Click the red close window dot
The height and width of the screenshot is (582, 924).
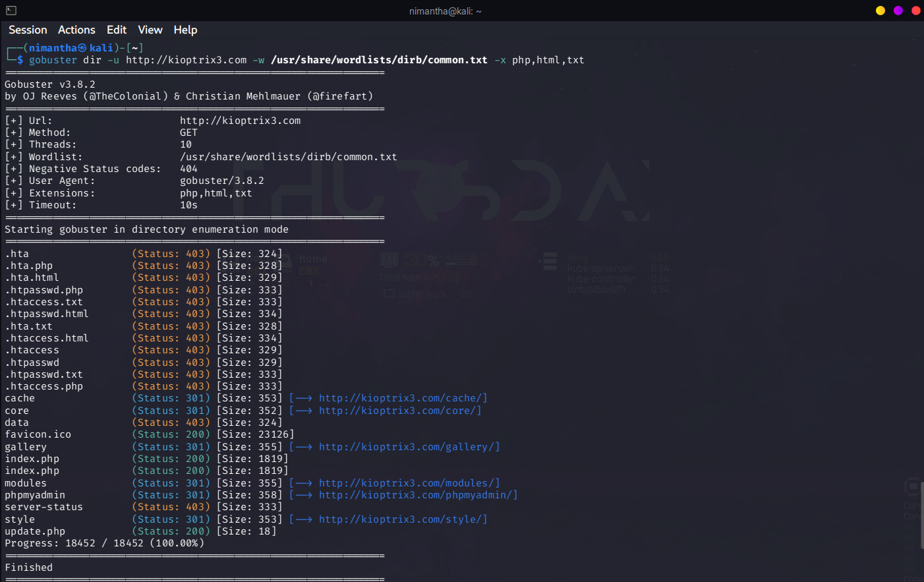coord(915,11)
